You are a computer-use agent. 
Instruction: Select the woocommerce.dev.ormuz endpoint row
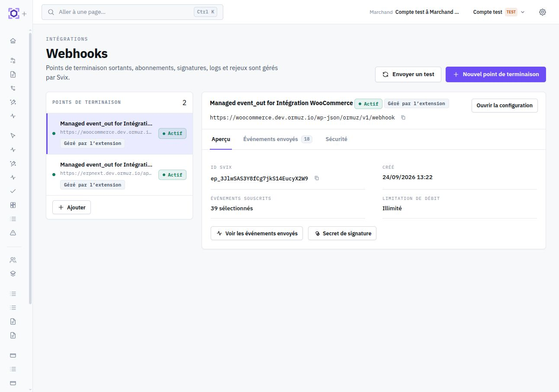119,134
